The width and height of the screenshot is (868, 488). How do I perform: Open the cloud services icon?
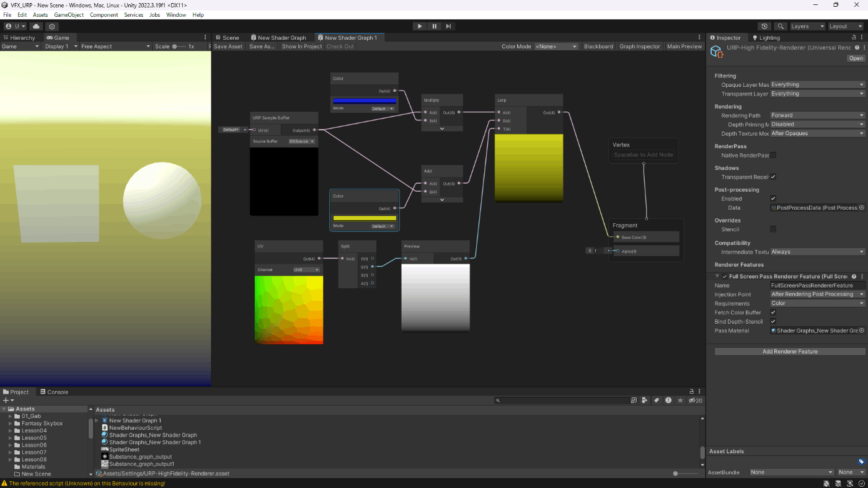click(x=36, y=27)
